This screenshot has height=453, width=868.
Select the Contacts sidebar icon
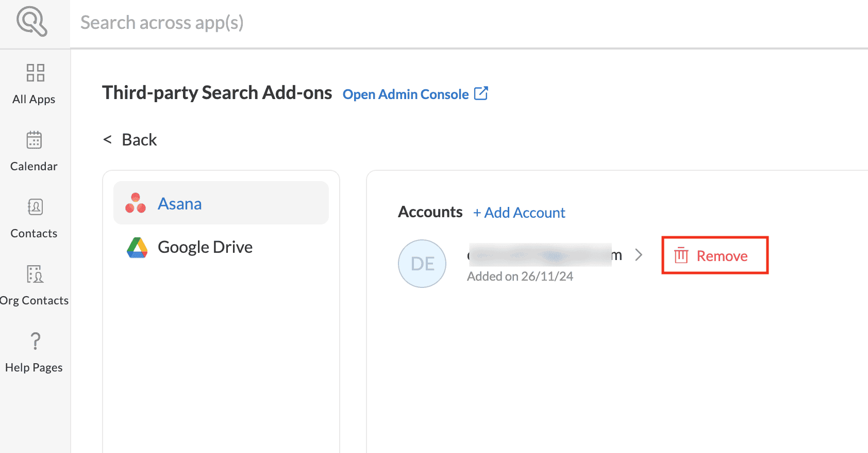click(35, 207)
